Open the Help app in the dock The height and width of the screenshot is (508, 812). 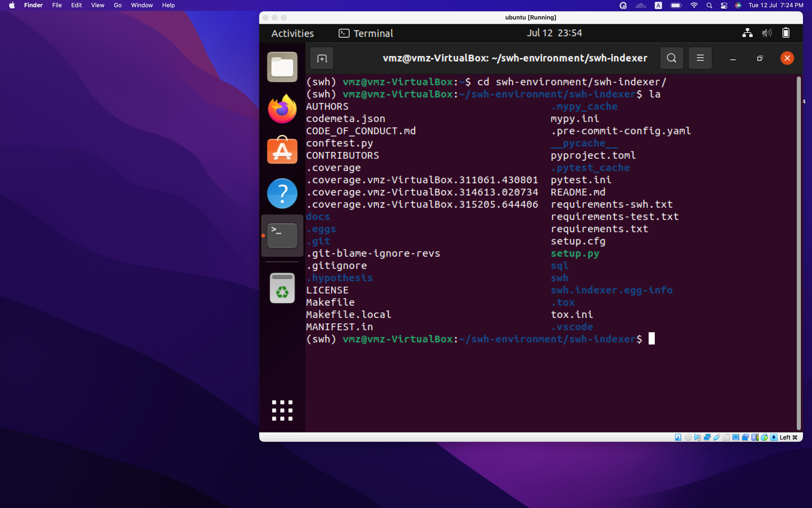coord(282,193)
